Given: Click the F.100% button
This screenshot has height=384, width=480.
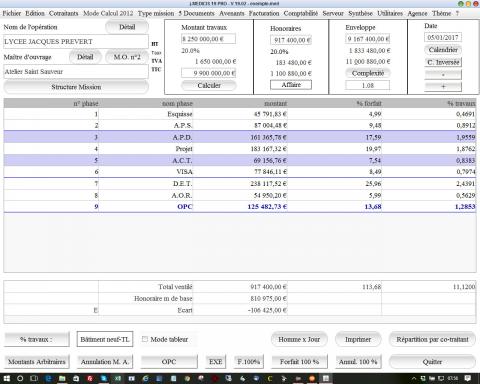Looking at the screenshot, I should point(248,362).
